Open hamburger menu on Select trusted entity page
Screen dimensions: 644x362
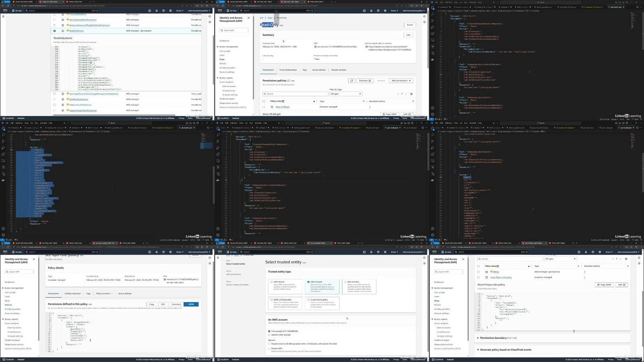click(x=218, y=258)
